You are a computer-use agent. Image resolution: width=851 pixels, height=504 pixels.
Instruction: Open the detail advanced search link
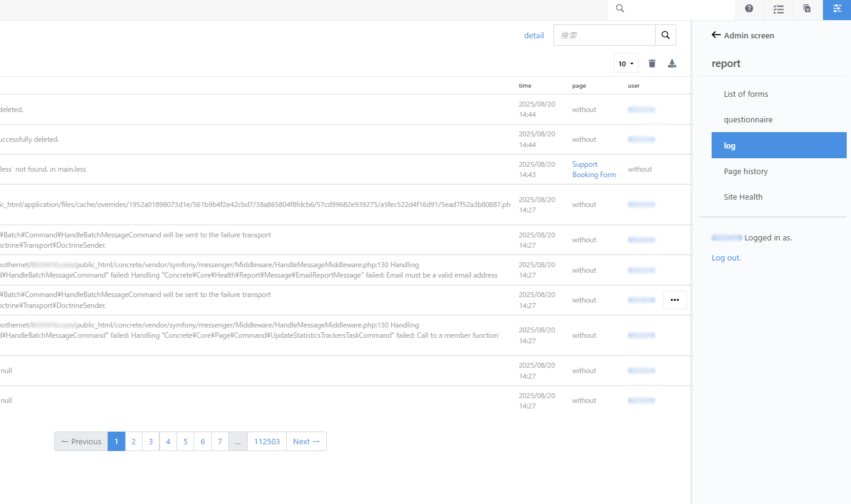534,35
